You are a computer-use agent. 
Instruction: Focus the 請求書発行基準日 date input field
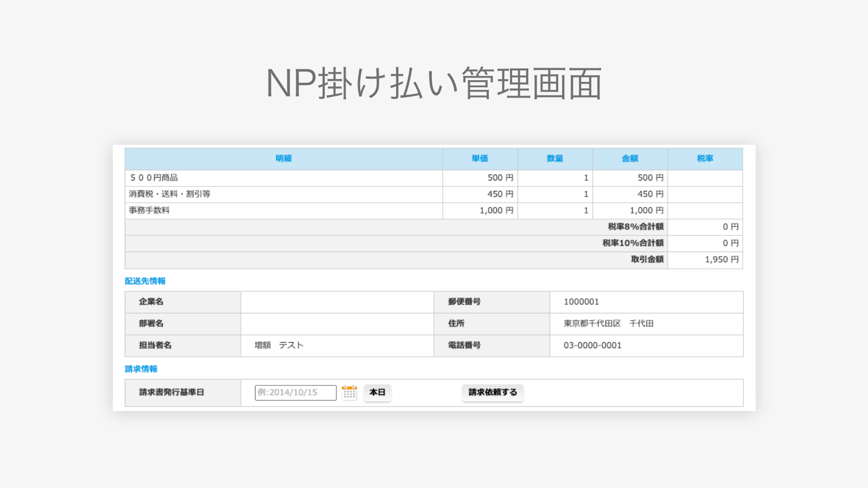click(x=296, y=393)
